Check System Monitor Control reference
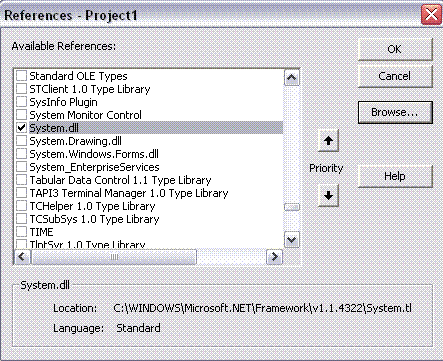The image size is (443, 361). (x=21, y=115)
